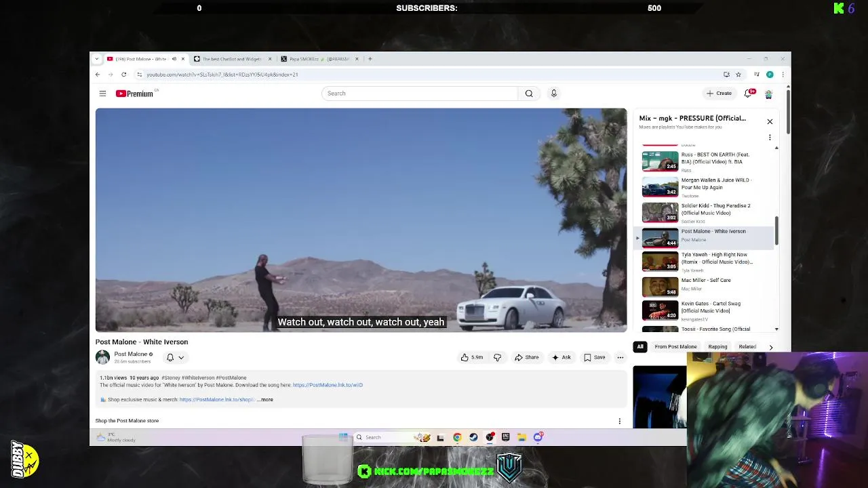
Task: Start voice search with the microphone icon
Action: [553, 94]
